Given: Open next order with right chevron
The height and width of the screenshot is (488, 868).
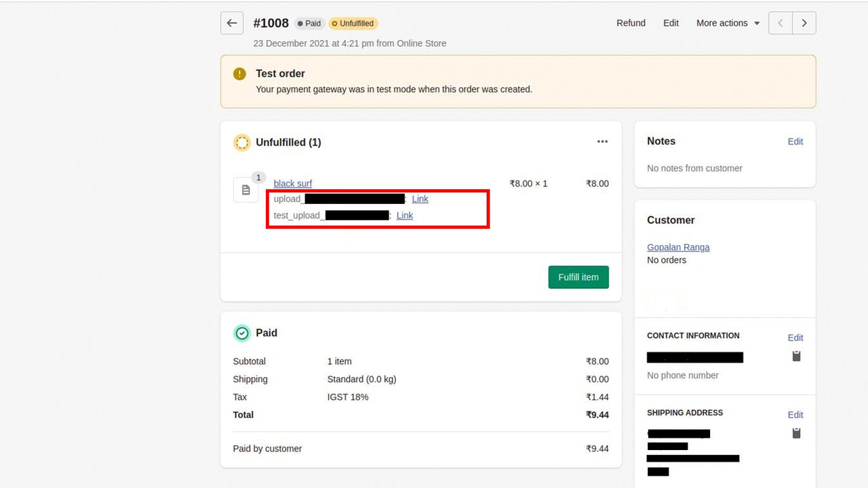Looking at the screenshot, I should coord(804,23).
